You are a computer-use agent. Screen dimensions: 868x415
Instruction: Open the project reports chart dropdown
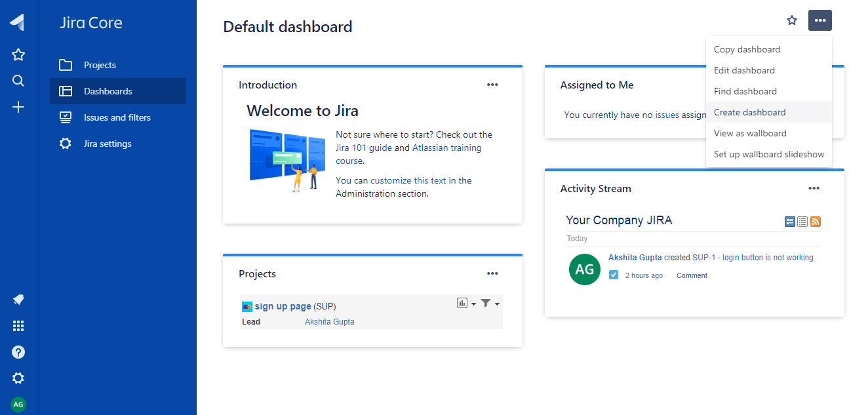(x=466, y=303)
